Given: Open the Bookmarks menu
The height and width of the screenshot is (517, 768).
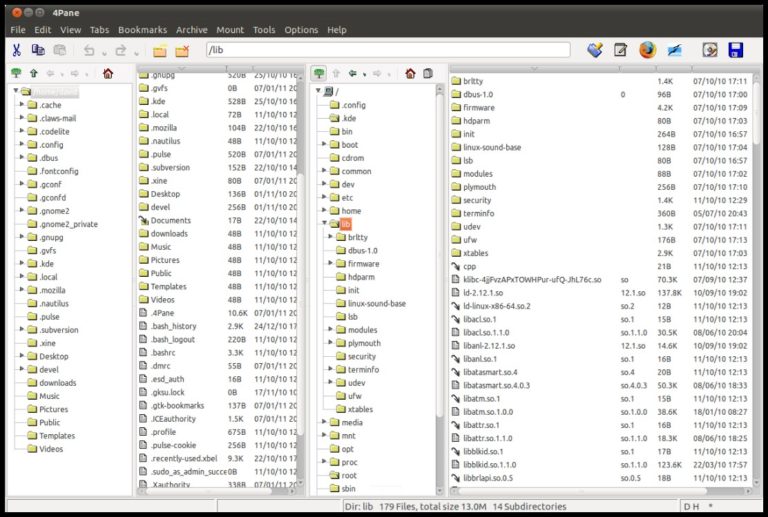Looking at the screenshot, I should (x=143, y=30).
